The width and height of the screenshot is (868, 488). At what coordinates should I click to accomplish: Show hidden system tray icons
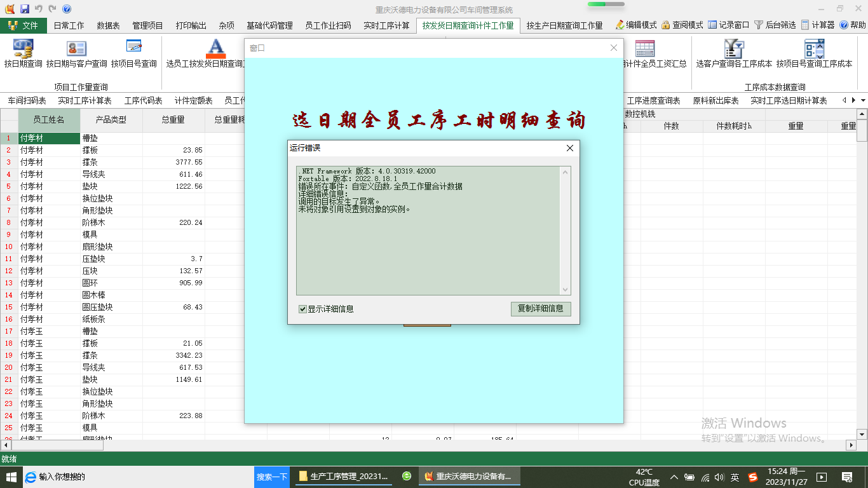tap(674, 477)
